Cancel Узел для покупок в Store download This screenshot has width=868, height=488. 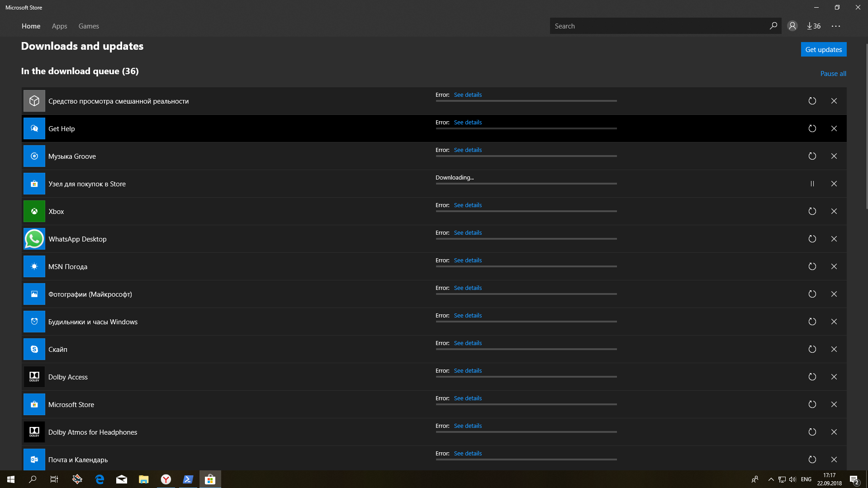pyautogui.click(x=834, y=184)
